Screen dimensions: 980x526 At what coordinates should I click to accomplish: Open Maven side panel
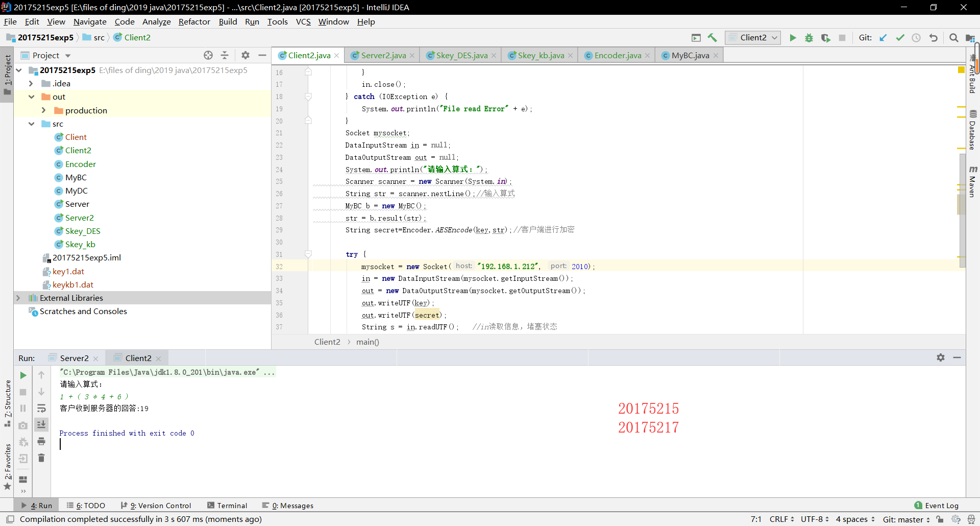[x=973, y=181]
